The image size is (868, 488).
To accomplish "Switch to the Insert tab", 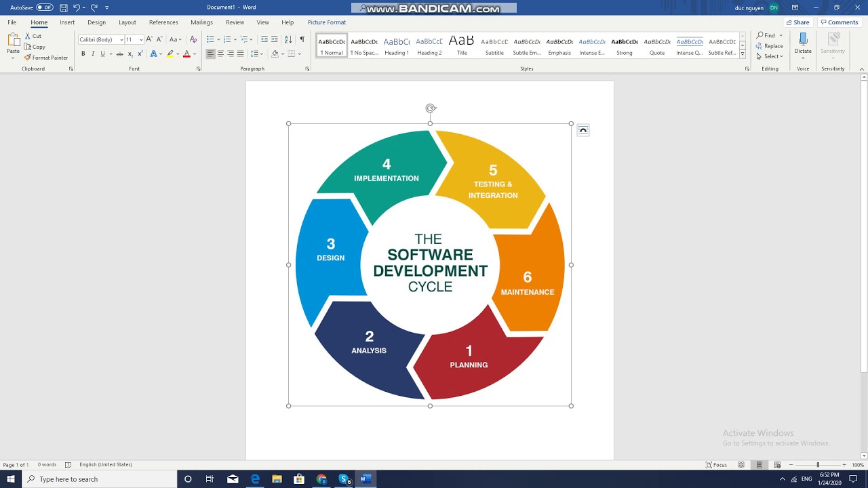I will tap(67, 22).
